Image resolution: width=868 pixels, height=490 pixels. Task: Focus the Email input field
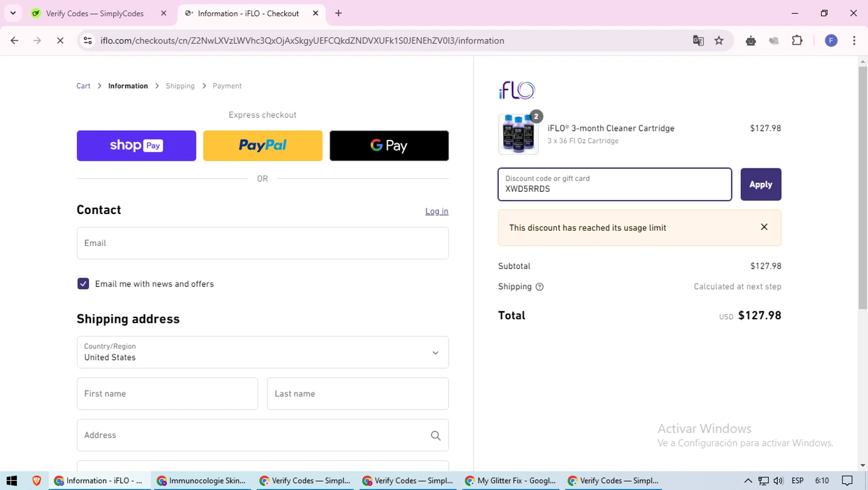(x=263, y=243)
